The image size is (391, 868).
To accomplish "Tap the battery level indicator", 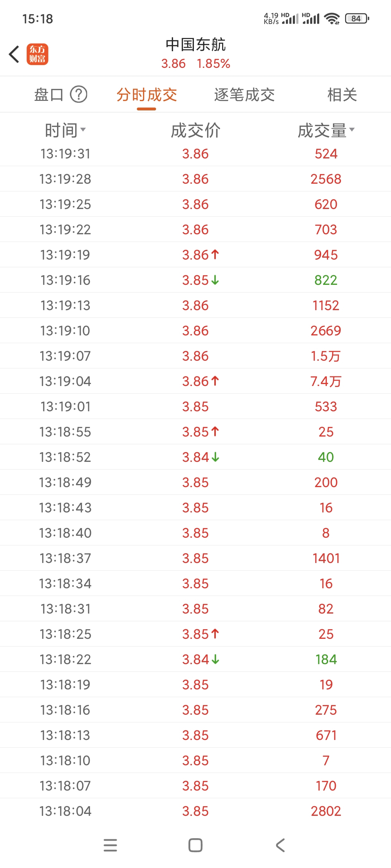I will pos(357,19).
